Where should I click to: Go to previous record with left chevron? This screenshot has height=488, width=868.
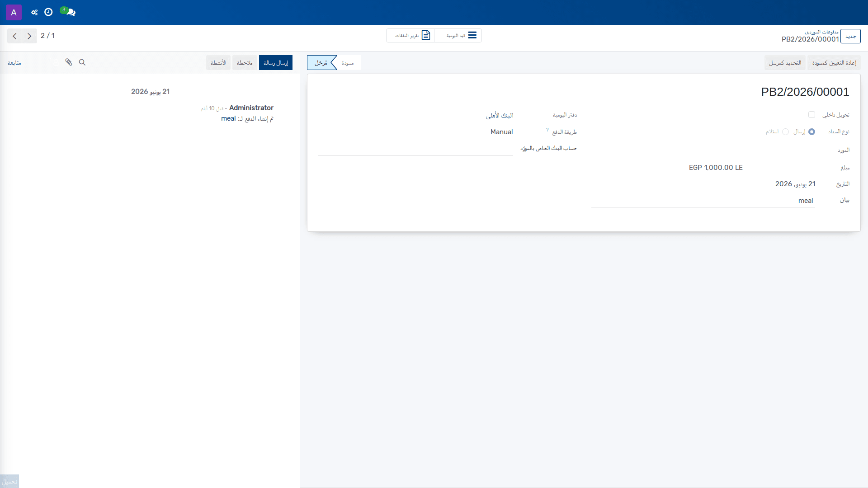[x=14, y=36]
